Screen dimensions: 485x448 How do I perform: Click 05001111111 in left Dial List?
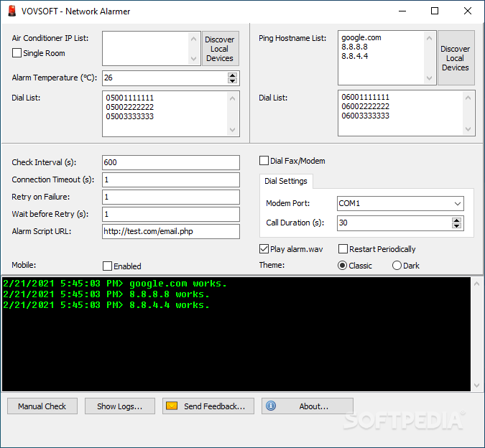pyautogui.click(x=129, y=98)
